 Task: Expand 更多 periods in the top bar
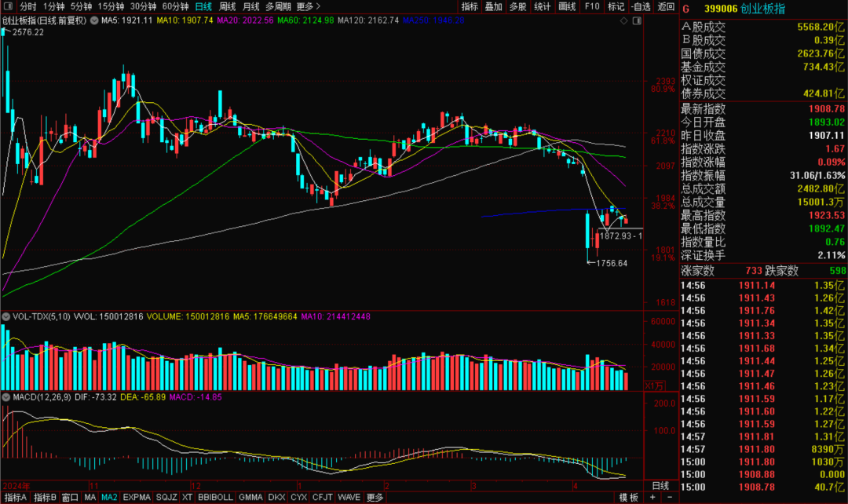click(x=309, y=6)
